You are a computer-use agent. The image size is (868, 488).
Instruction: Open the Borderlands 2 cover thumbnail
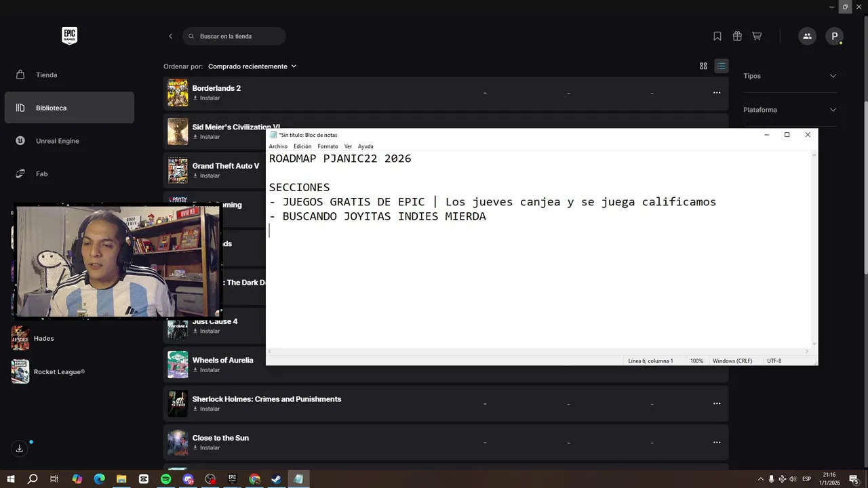point(178,93)
